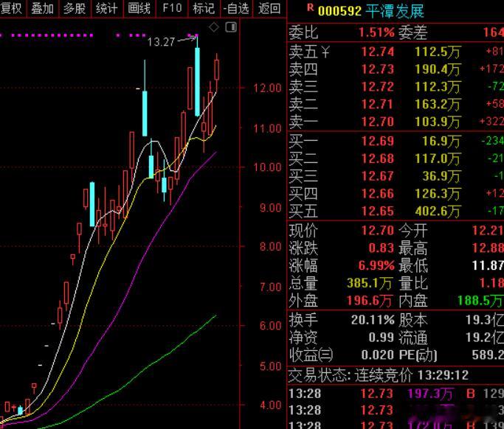
Task: Click the 12.00 price axis label
Action: 267,88
